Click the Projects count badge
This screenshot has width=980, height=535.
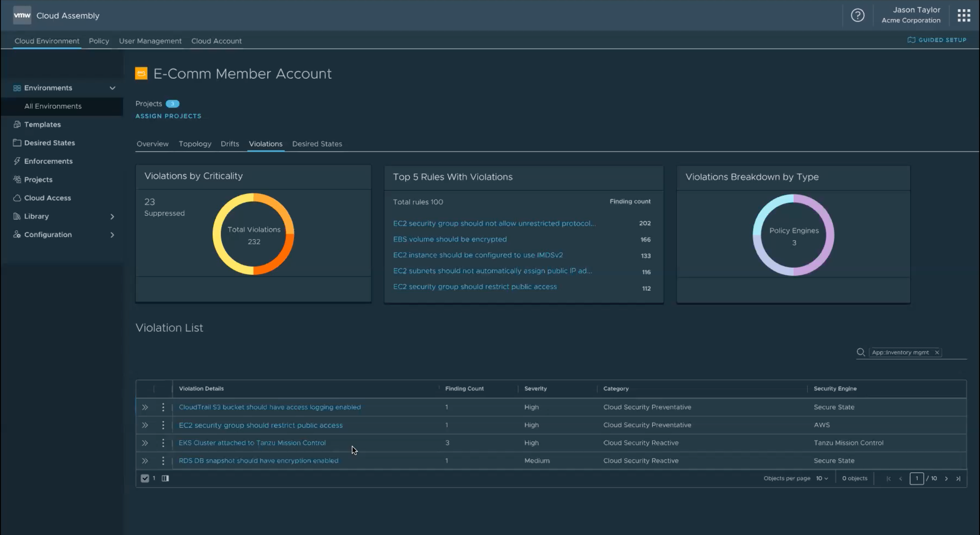tap(172, 103)
